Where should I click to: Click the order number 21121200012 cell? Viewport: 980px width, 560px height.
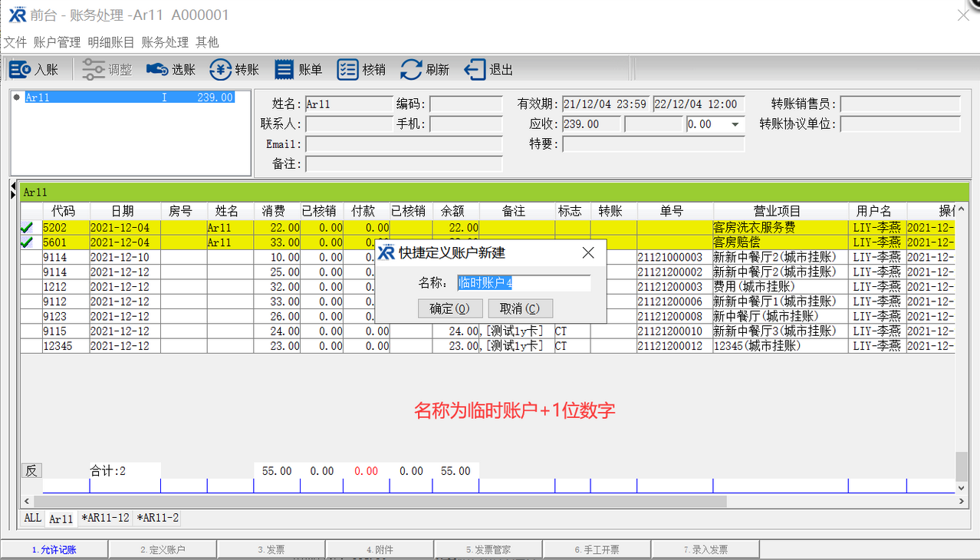(x=675, y=346)
